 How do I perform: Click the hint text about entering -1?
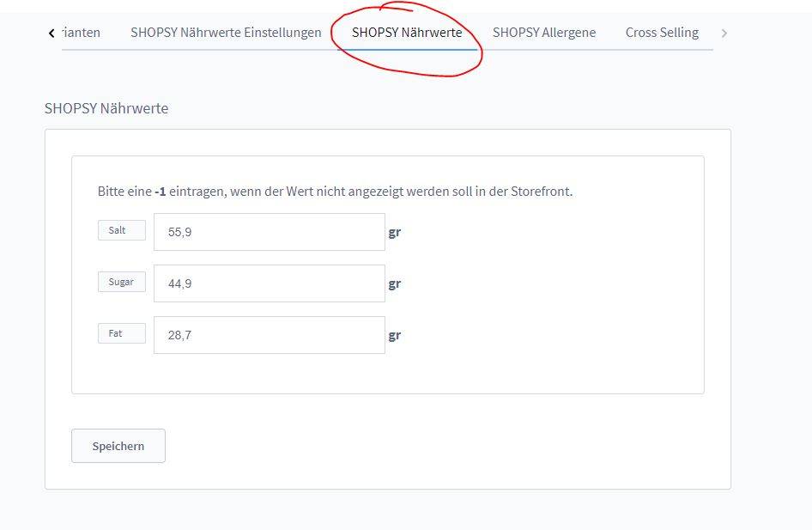coord(335,192)
